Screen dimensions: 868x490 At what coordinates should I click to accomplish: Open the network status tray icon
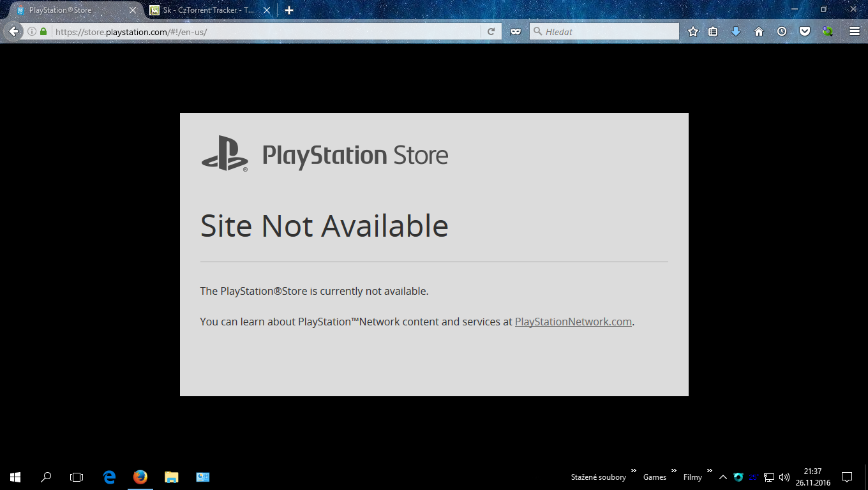click(x=769, y=477)
